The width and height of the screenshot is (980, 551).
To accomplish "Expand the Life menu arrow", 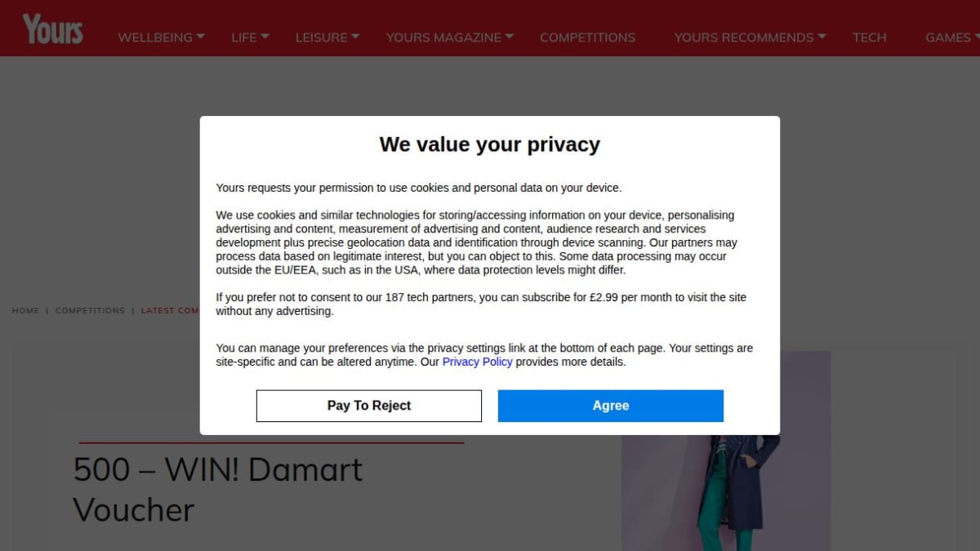I will [265, 36].
